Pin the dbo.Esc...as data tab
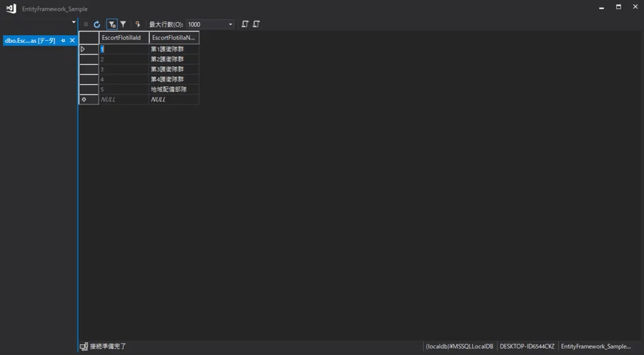Screen dimensions: 644x355 [x=63, y=40]
